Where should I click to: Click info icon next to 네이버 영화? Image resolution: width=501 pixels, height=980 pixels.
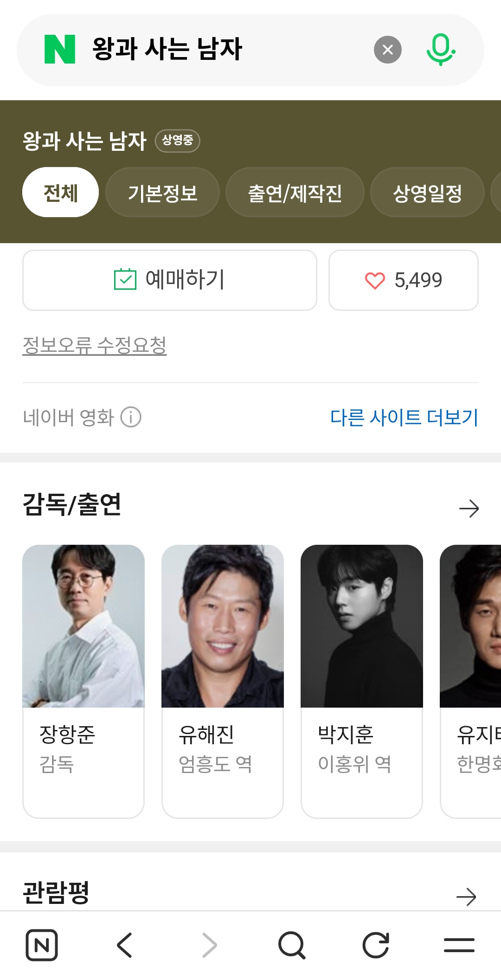coord(131,417)
